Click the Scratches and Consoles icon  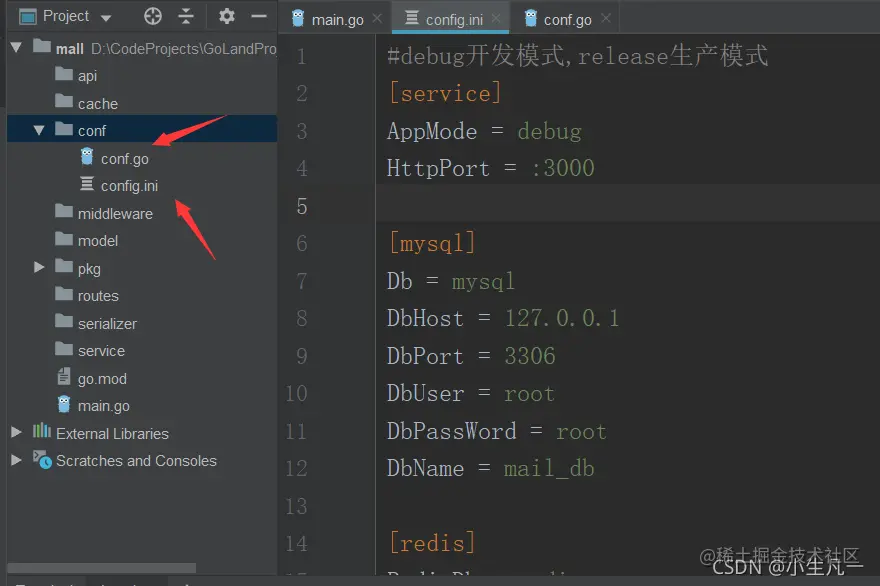tap(42, 459)
